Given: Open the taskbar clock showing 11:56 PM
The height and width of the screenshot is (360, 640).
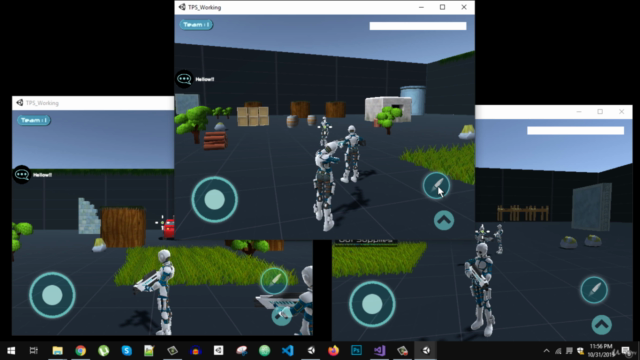Looking at the screenshot, I should coord(601,351).
